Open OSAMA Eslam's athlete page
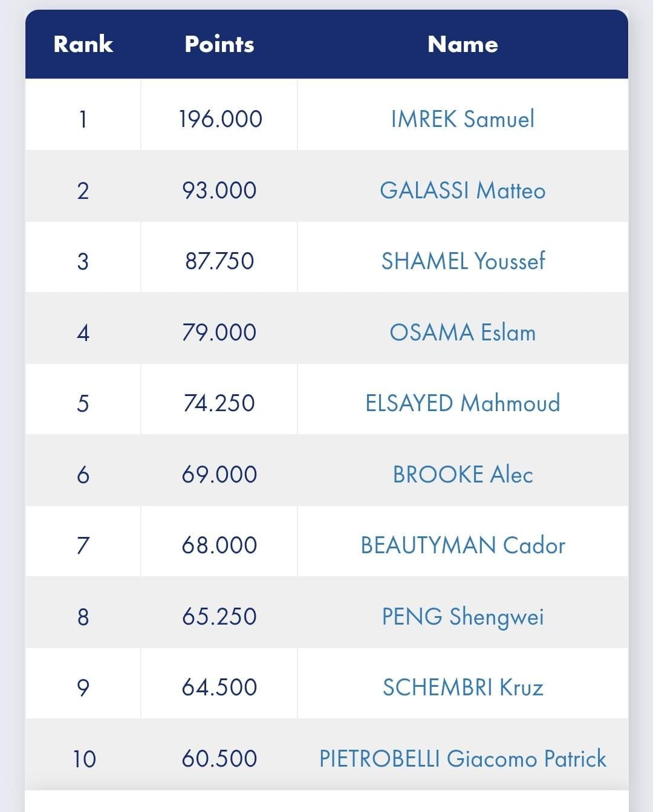Viewport: 653px width, 812px height. point(463,332)
